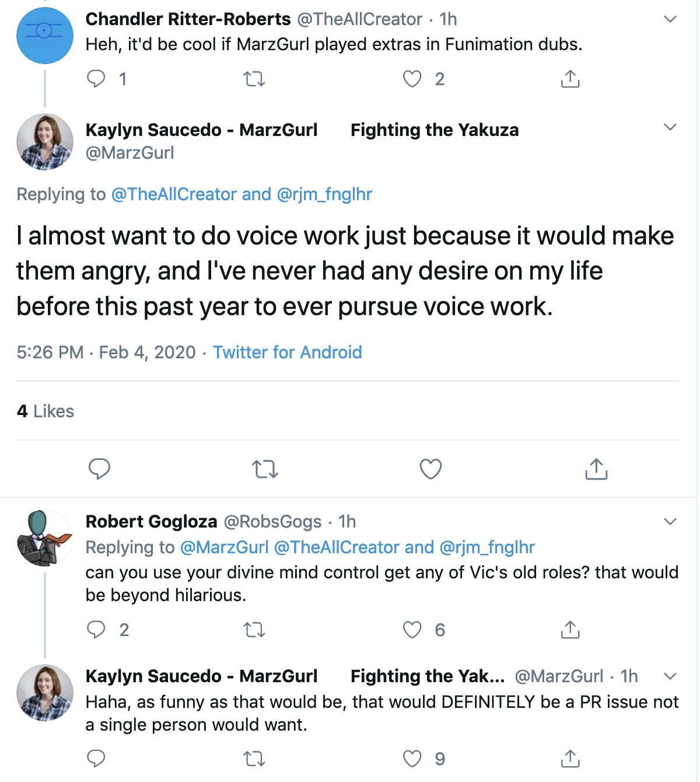Like Chandler's tweet with 2 likes
700x782 pixels.
412,79
